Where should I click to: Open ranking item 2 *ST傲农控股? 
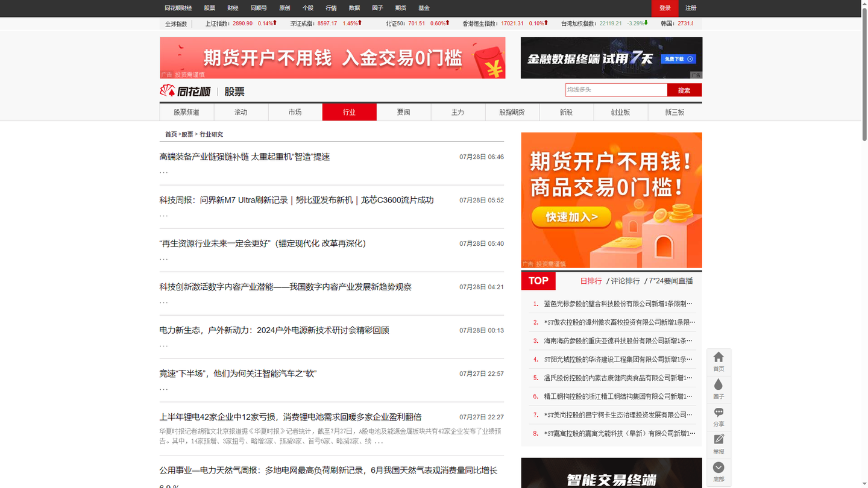pyautogui.click(x=619, y=322)
